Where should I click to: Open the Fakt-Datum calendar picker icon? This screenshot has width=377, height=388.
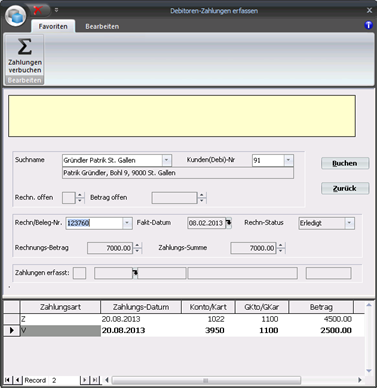pyautogui.click(x=229, y=223)
